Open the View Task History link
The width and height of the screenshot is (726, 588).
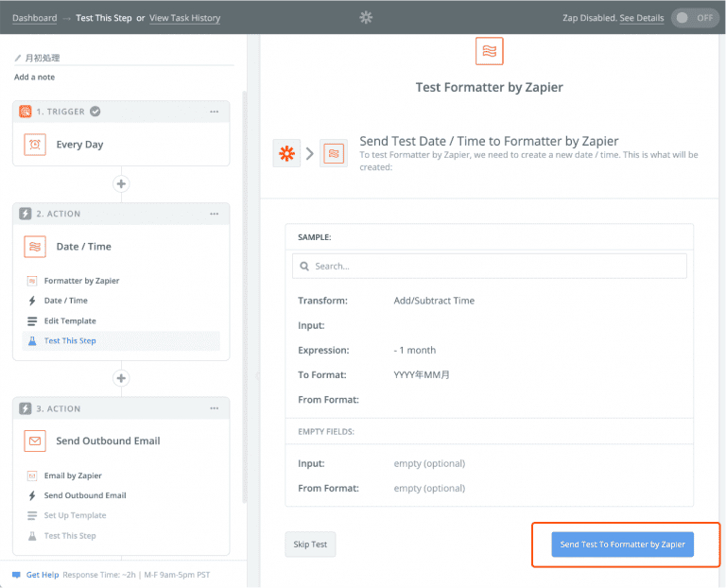point(184,18)
